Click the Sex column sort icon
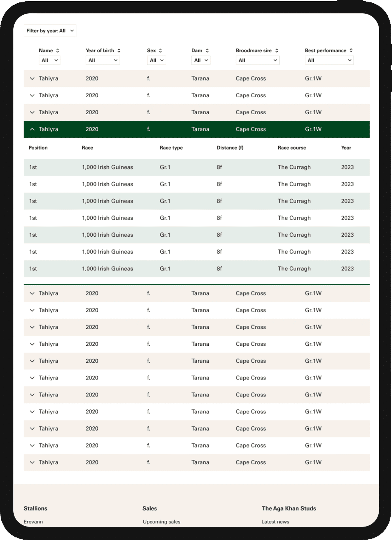 [x=160, y=51]
